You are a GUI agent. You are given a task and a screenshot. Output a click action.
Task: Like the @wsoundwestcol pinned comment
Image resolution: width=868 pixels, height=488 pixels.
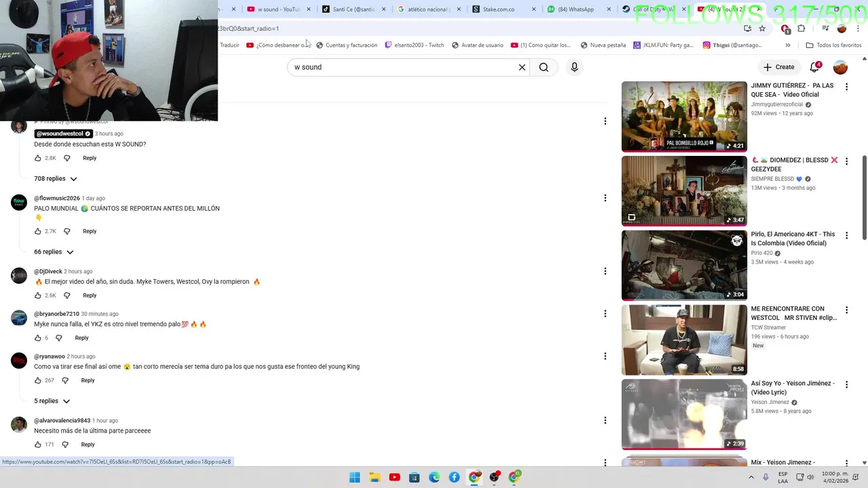coord(38,158)
